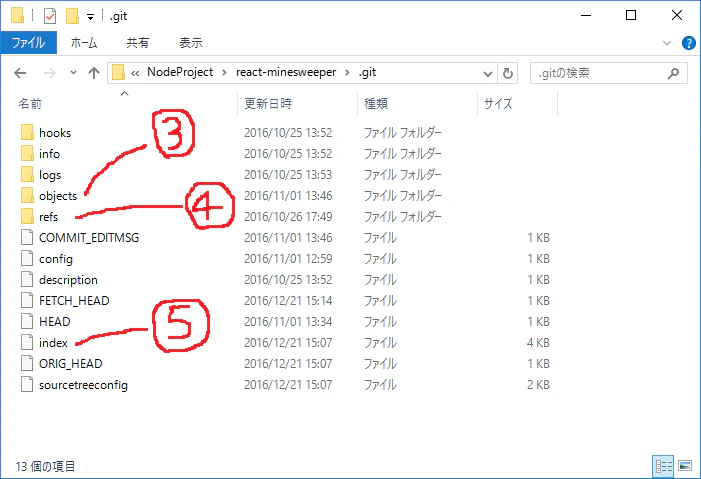Click the .git breadcrumb segment
The image size is (701, 479).
[367, 72]
